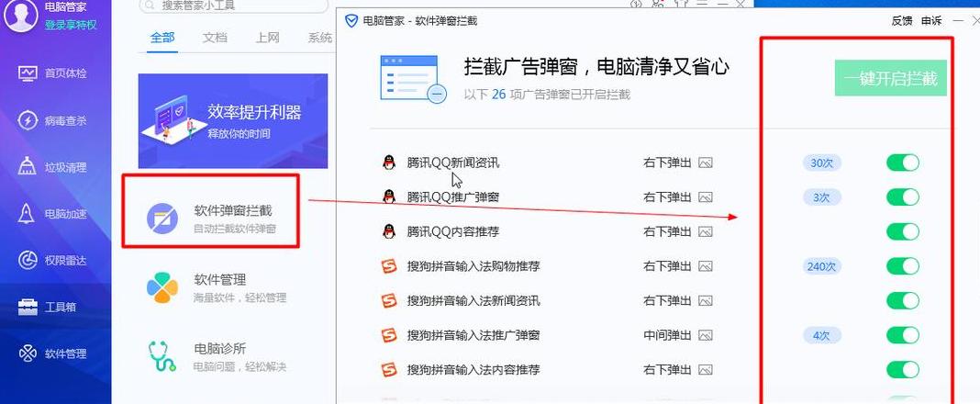Toggle off 腾讯QQ推广弹窗 blocking
Viewport: 980px width, 404px height.
point(903,197)
